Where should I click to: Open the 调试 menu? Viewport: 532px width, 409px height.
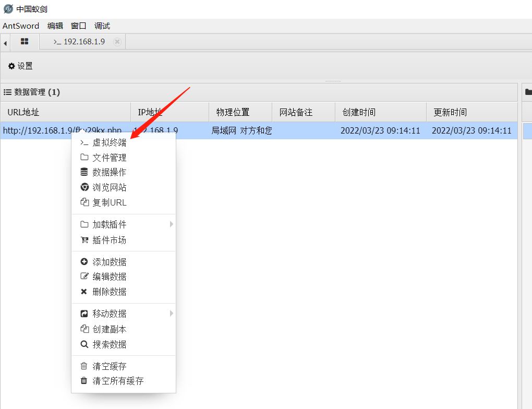(102, 26)
